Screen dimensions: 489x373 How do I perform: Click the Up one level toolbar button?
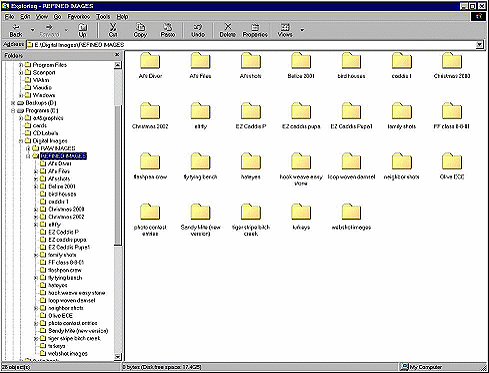pyautogui.click(x=82, y=30)
